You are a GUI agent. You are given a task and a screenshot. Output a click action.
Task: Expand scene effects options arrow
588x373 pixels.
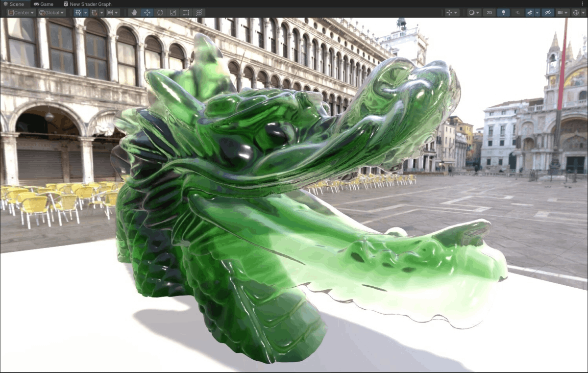537,13
